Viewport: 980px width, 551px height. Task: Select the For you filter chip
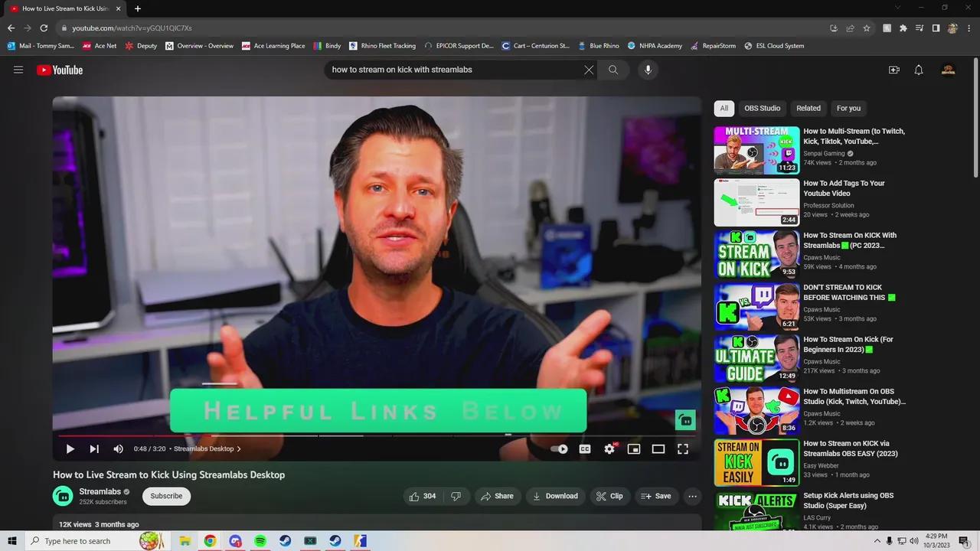tap(848, 108)
